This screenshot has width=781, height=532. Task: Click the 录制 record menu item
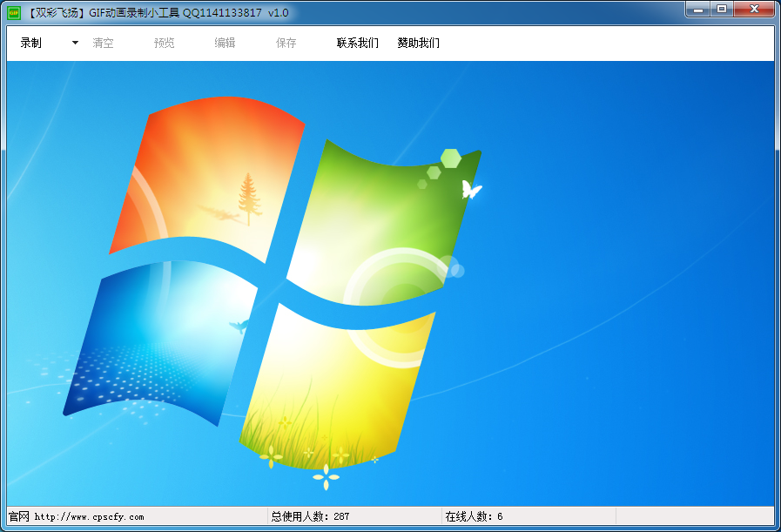click(30, 43)
